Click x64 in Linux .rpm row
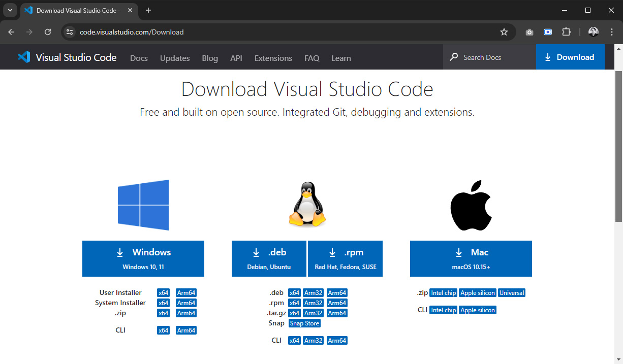Screen dimensions: 623x364 (294, 303)
